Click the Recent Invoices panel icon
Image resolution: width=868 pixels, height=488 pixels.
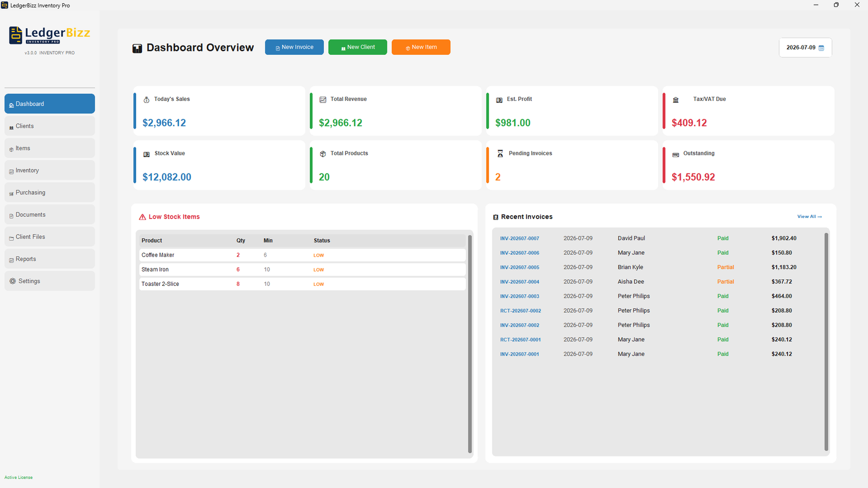tap(495, 217)
